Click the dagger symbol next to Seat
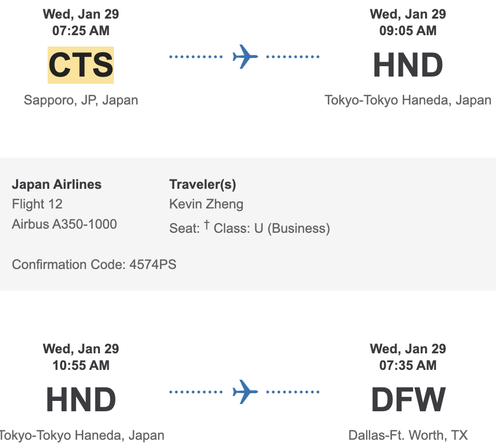The width and height of the screenshot is (496, 448). pyautogui.click(x=206, y=225)
